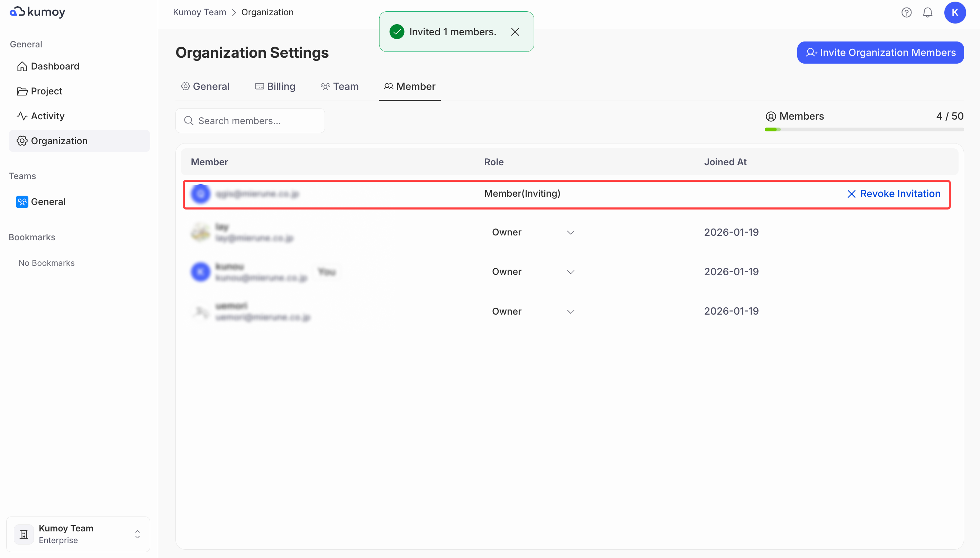Open the notifications bell
Image resolution: width=980 pixels, height=558 pixels.
click(x=927, y=13)
